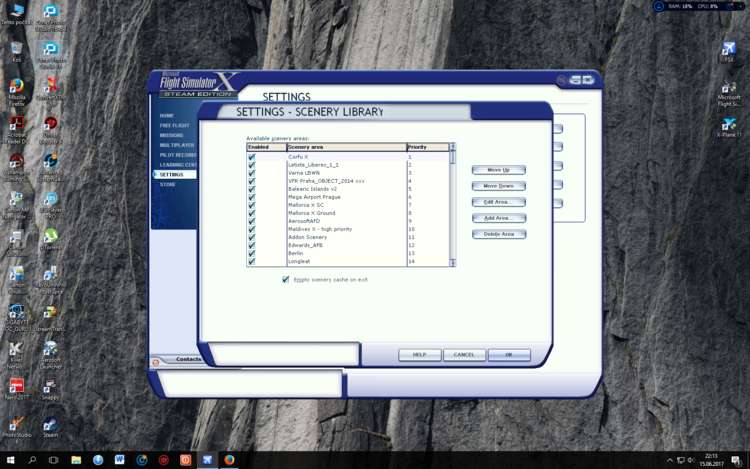The width and height of the screenshot is (750, 469).
Task: Click the volume icon in system tray
Action: pos(691,460)
